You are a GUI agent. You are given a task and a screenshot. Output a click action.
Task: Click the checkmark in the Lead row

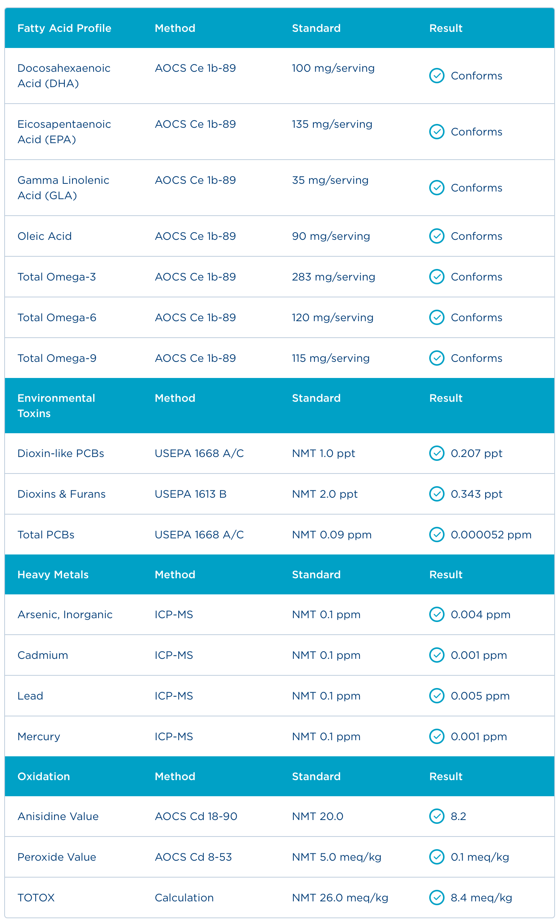click(x=436, y=696)
